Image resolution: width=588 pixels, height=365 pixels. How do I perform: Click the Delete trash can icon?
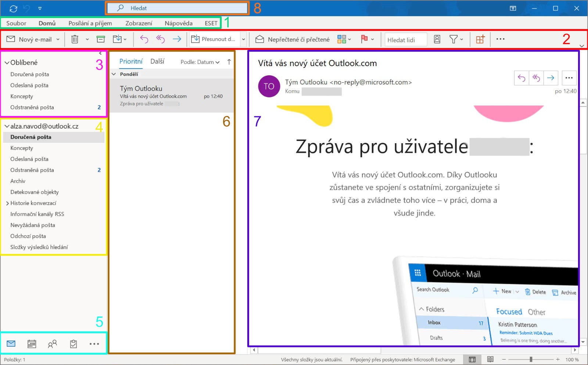coord(75,39)
